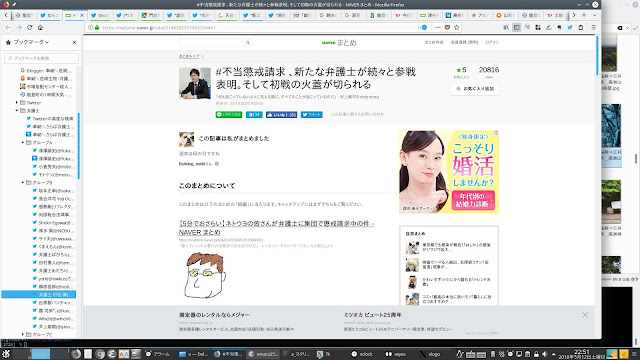Viewport: 640px width, 360px height.
Task: Click the magnifier search icon on NAVER
Action: (x=248, y=42)
